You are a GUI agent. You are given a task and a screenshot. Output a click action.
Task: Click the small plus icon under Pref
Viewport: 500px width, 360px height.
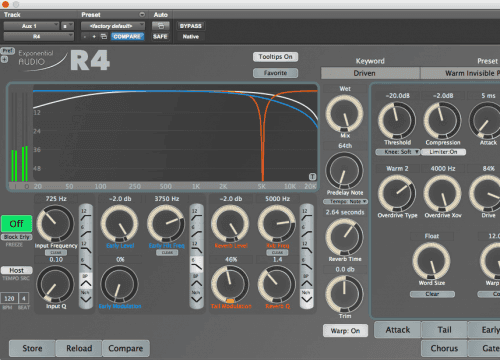[x=4, y=60]
